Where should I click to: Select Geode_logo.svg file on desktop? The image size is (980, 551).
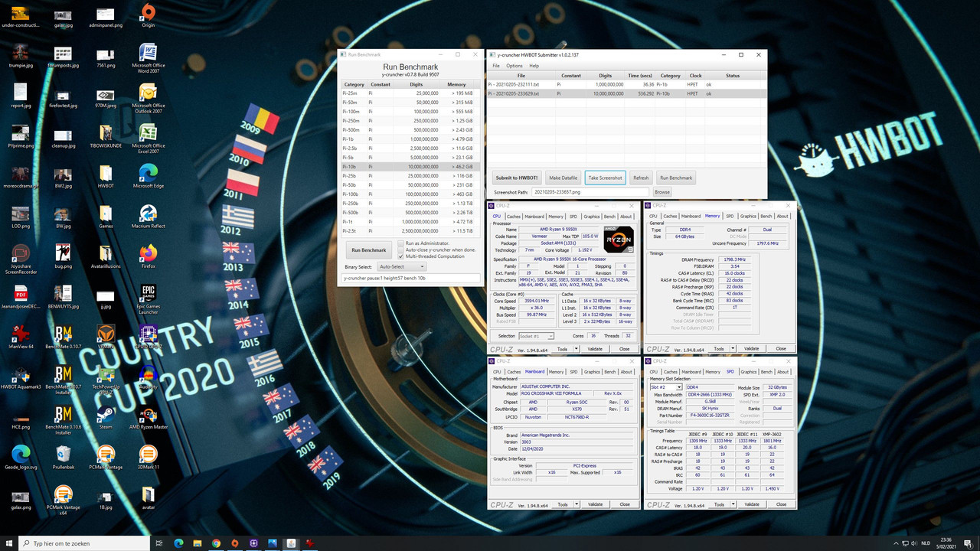click(21, 456)
